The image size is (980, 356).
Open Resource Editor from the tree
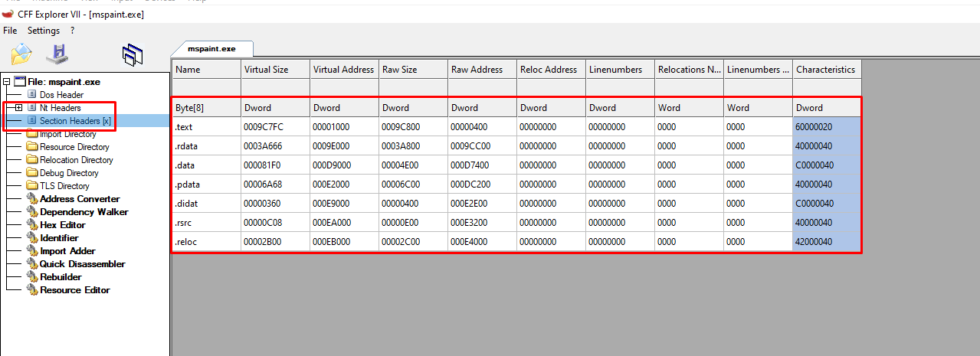click(74, 289)
